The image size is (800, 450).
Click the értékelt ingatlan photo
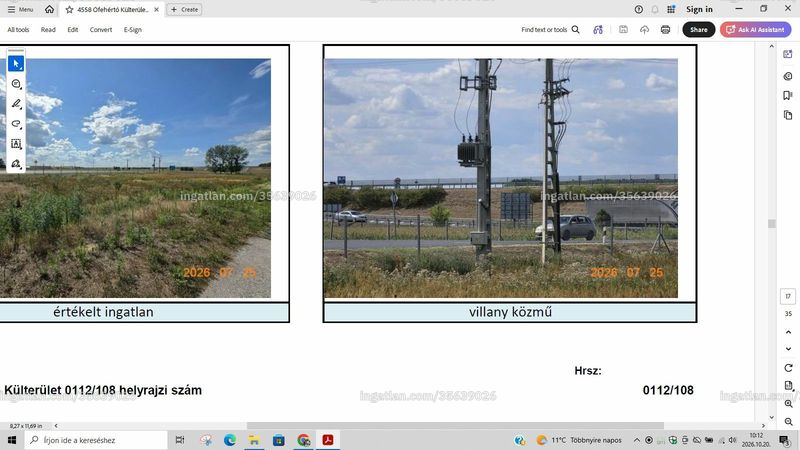coord(135,178)
